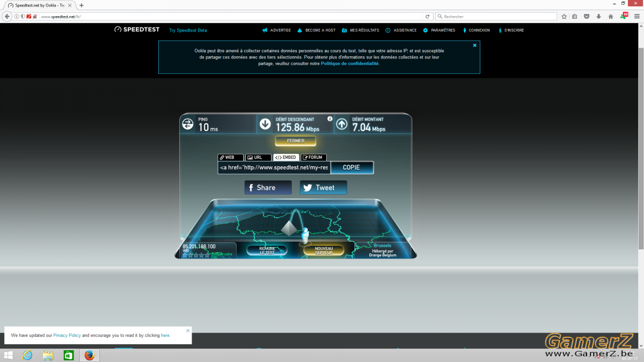
Task: Close the Ookla privacy notice banner
Action: [474, 46]
